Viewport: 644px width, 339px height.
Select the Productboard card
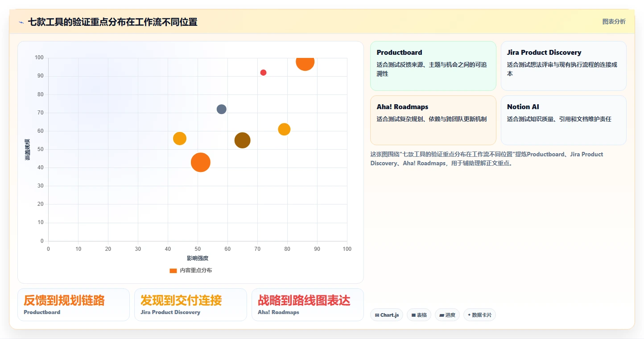(x=433, y=66)
